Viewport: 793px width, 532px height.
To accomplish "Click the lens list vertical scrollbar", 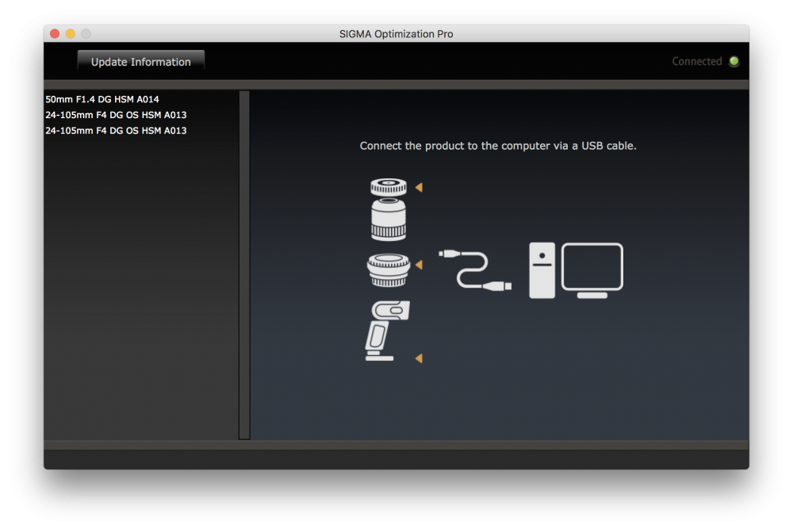I will pos(244,265).
